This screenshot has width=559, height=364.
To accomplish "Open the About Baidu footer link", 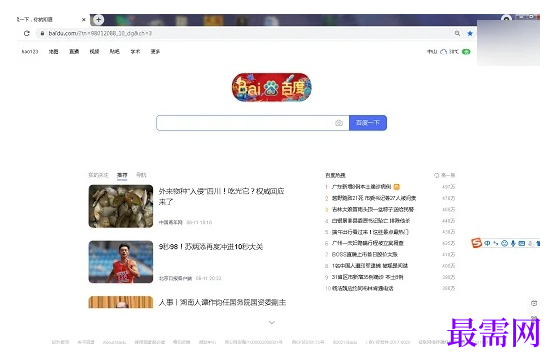I will point(114,342).
